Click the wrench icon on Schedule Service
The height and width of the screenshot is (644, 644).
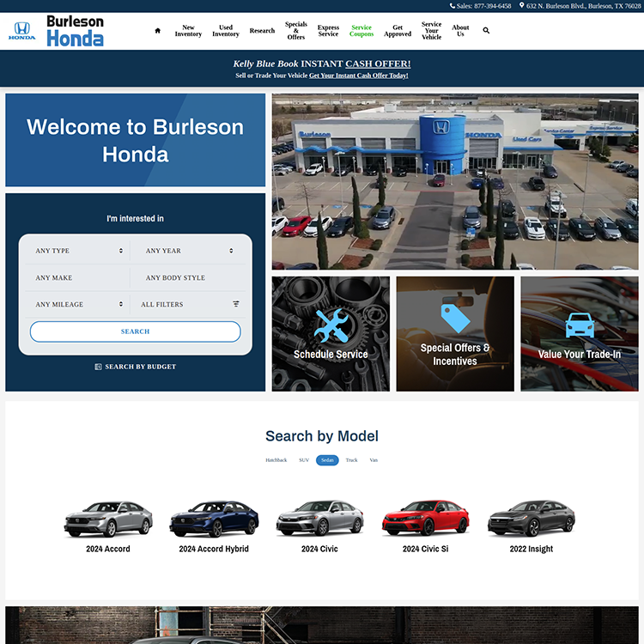[331, 325]
